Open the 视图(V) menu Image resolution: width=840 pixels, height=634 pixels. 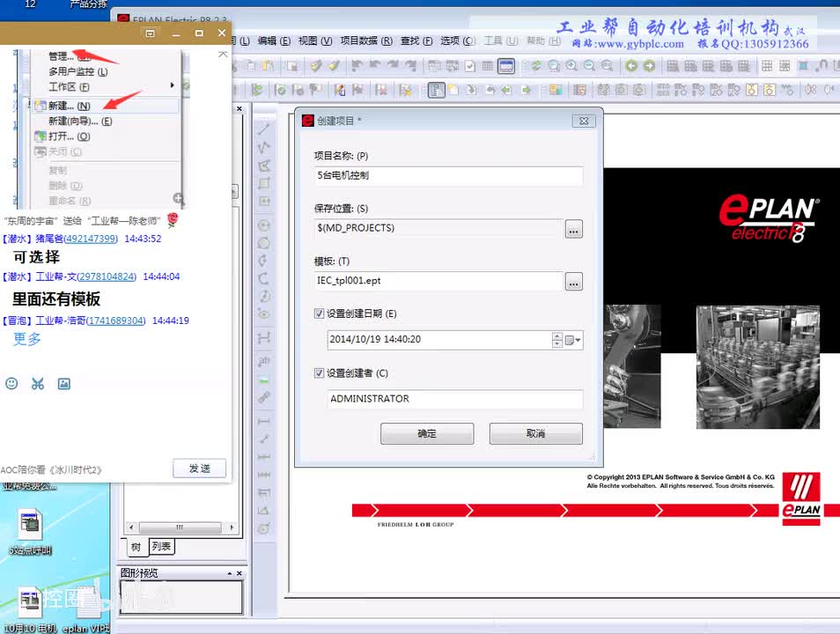pos(315,41)
